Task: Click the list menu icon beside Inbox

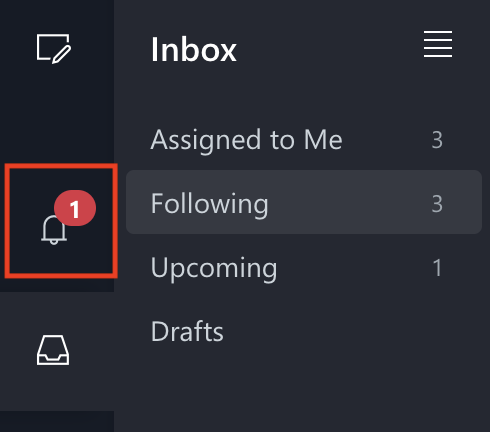Action: 438,44
